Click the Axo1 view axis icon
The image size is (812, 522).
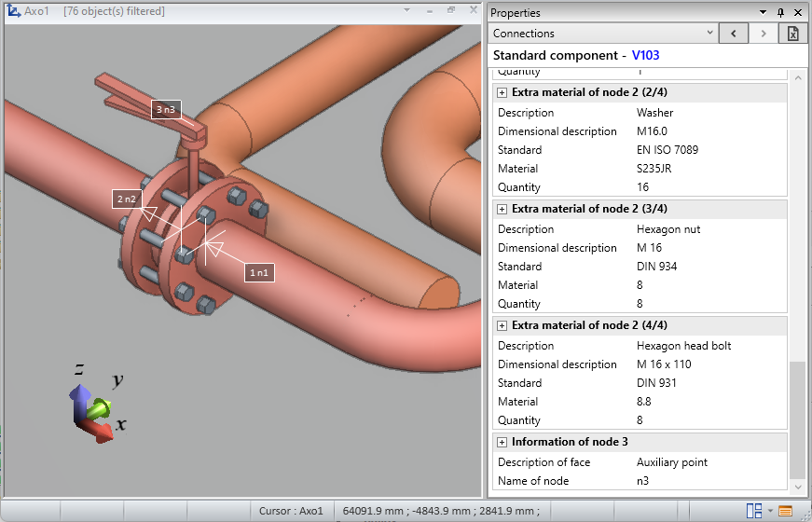point(13,10)
